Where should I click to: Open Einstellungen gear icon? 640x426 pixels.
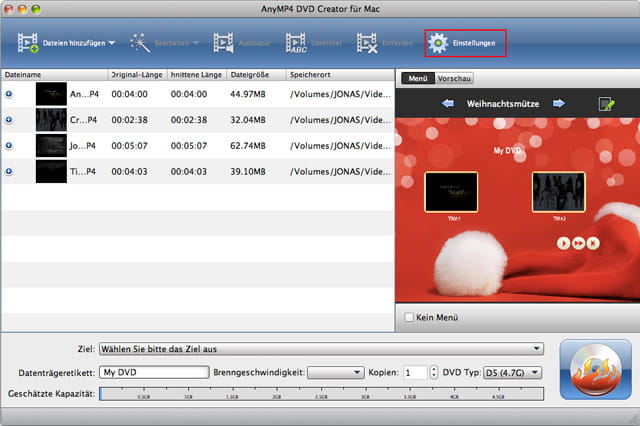tap(438, 43)
